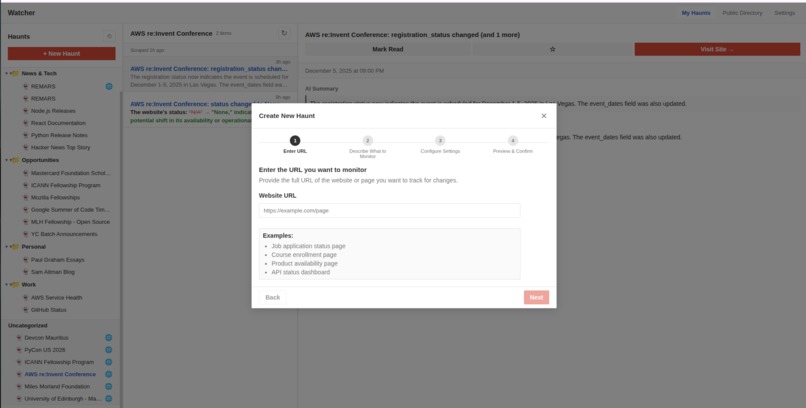This screenshot has width=806, height=408.
Task: Open the GitHub Status haunt
Action: click(x=48, y=310)
